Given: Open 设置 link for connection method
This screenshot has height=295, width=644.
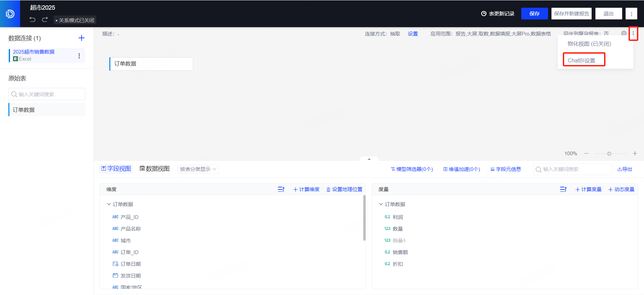Looking at the screenshot, I should [x=413, y=34].
